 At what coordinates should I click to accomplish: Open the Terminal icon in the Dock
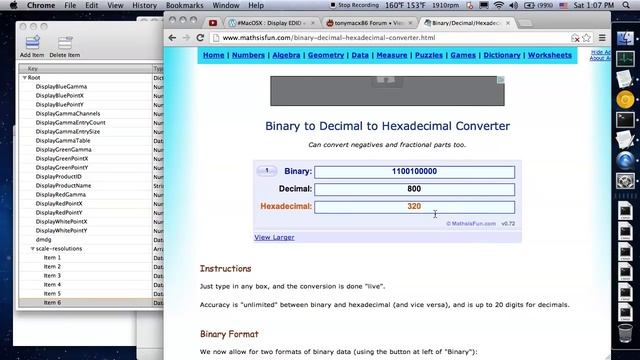625,120
